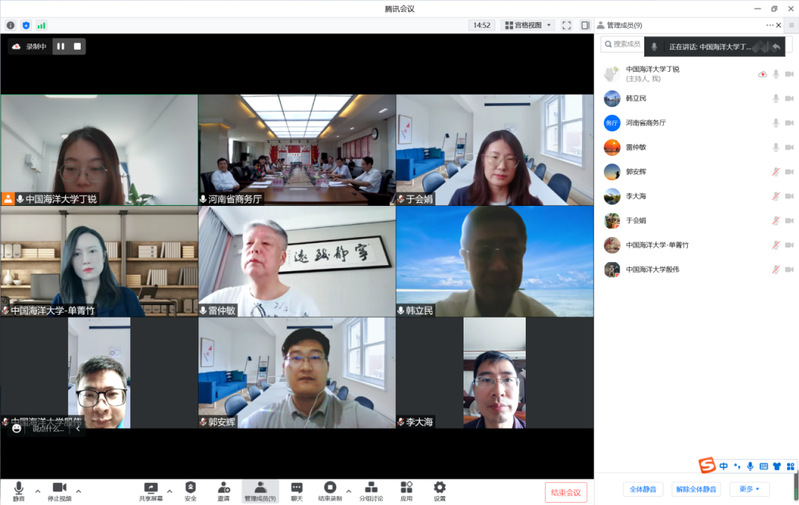Click the 搜索成员 search field
The height and width of the screenshot is (505, 799).
[x=623, y=45]
